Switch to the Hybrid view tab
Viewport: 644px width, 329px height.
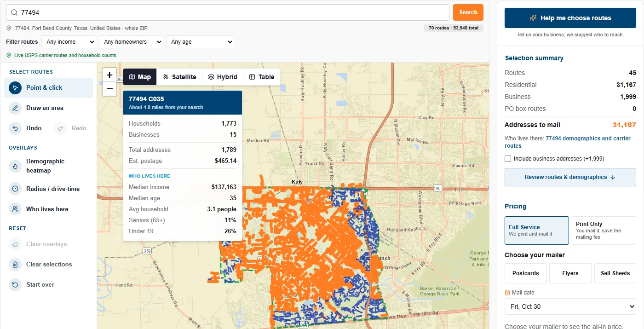pos(223,77)
